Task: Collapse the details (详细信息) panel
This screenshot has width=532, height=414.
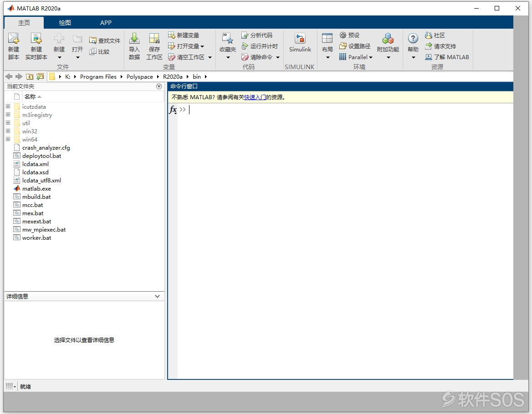Action: click(x=157, y=296)
